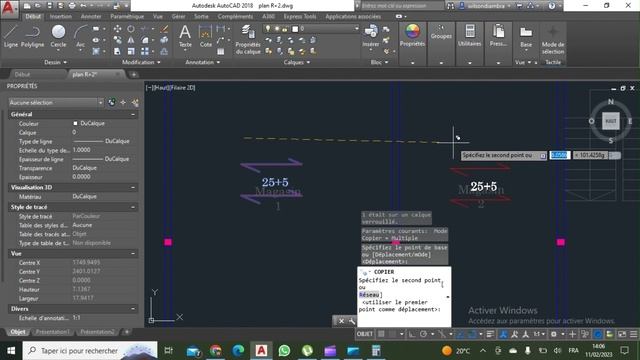Screen dimensions: 640x360
Task: Click the Insérer block icon
Action: [x=371, y=36]
